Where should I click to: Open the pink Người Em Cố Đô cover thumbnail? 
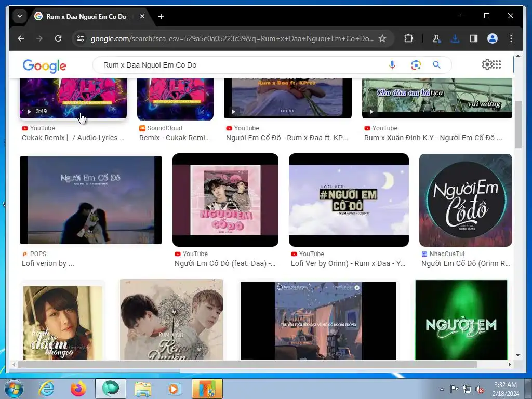[x=225, y=200]
